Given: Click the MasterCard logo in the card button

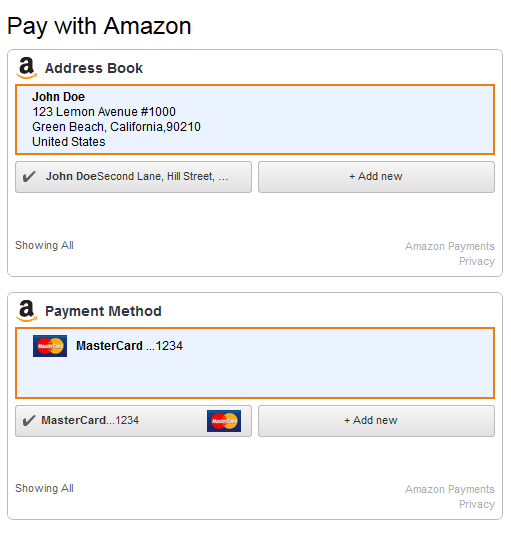Looking at the screenshot, I should point(224,421).
